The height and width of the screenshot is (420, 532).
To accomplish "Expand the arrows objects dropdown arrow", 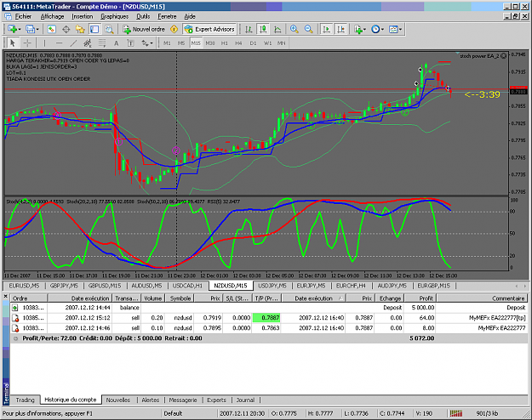I will [152, 43].
